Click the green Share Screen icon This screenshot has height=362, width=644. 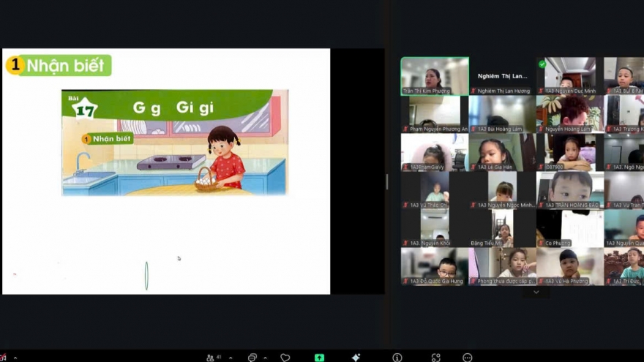click(x=319, y=358)
